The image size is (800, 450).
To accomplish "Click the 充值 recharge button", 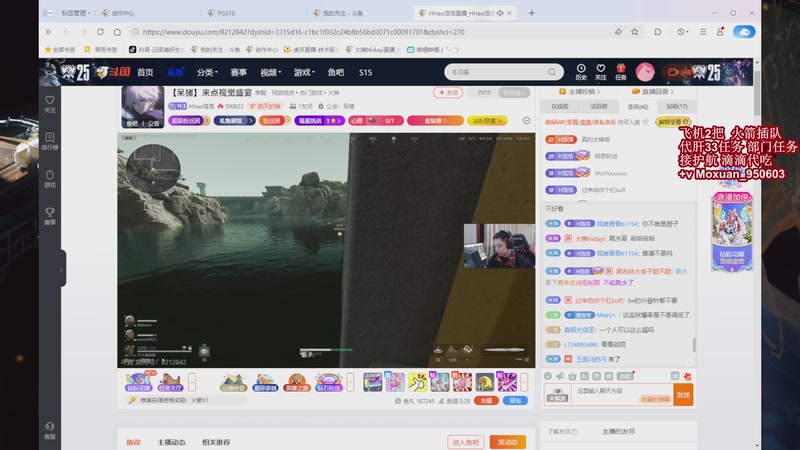I will 486,401.
